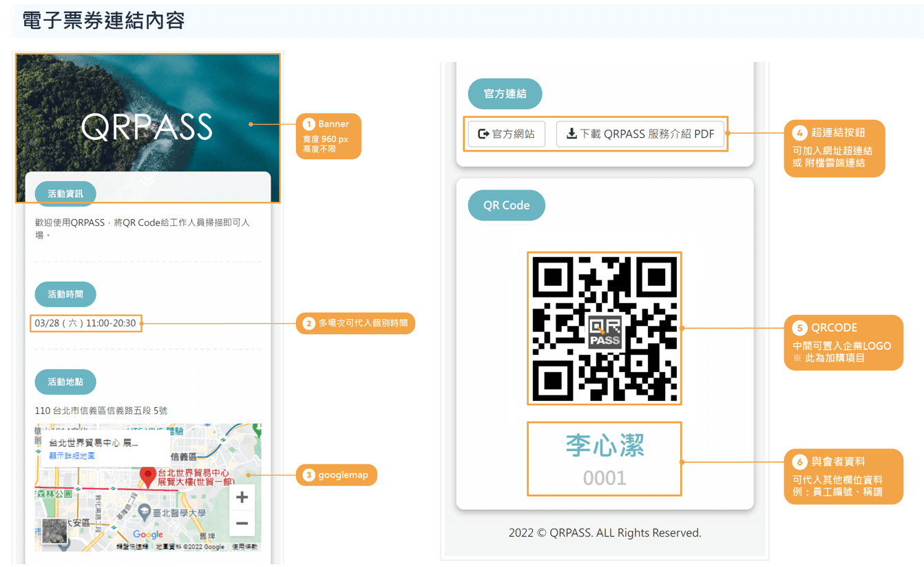Switch map to satellite thumbnail view
This screenshot has height=567, width=924.
[54, 531]
